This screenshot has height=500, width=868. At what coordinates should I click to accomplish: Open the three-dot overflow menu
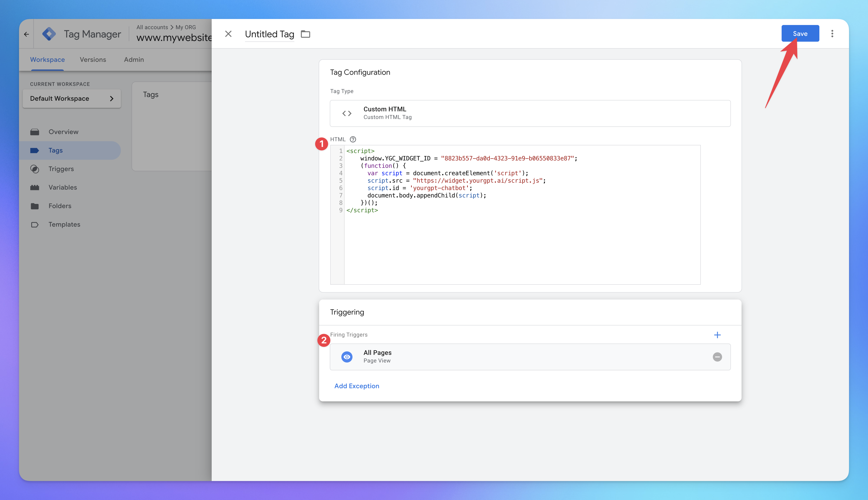click(833, 33)
